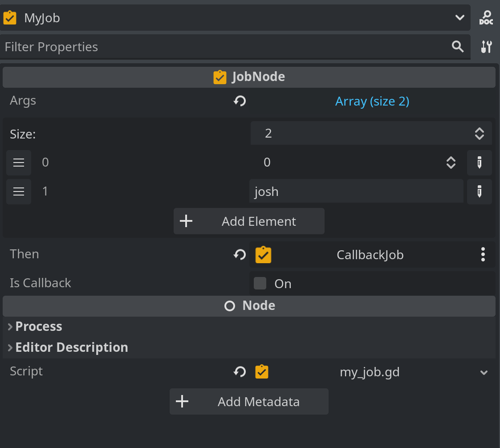This screenshot has width=500, height=448.
Task: Open the my_job.gd script dropdown arrow
Action: [484, 372]
